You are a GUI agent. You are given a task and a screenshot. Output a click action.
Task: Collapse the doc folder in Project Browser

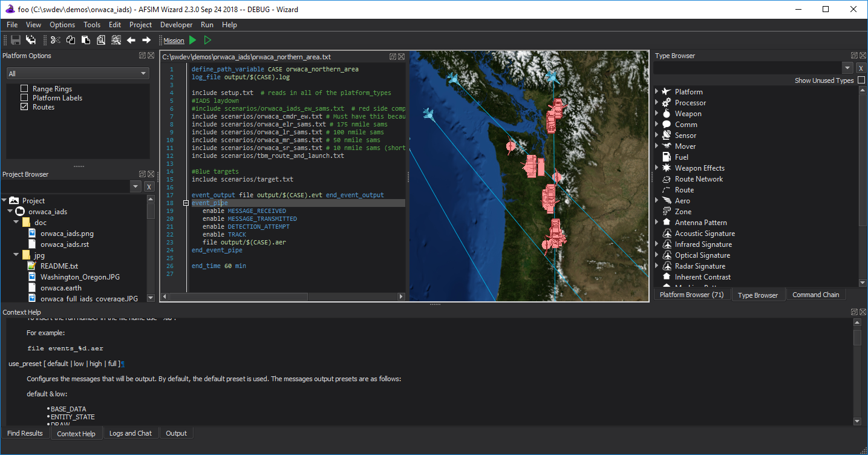click(x=16, y=223)
